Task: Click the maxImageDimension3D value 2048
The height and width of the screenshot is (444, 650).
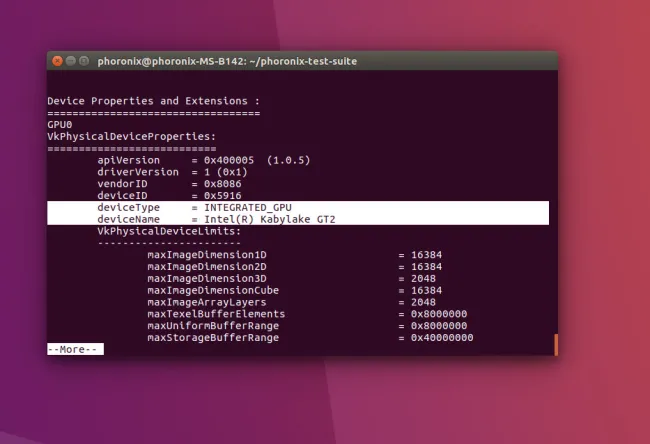Action: tap(423, 278)
